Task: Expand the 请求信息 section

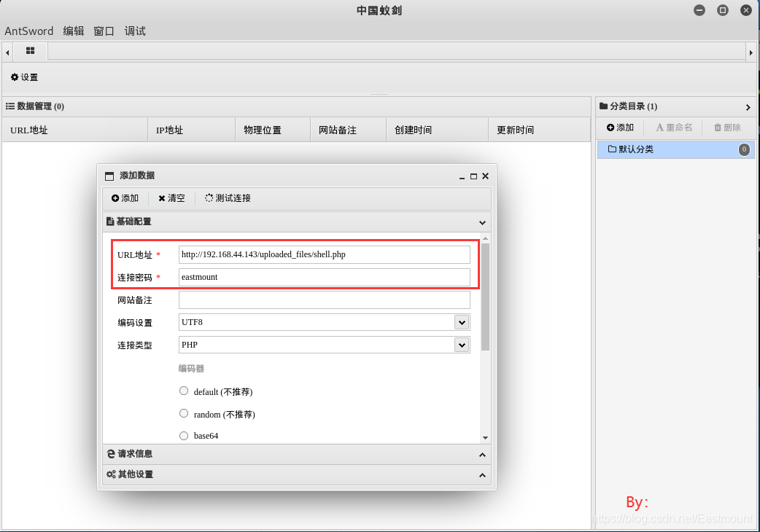Action: click(x=482, y=455)
